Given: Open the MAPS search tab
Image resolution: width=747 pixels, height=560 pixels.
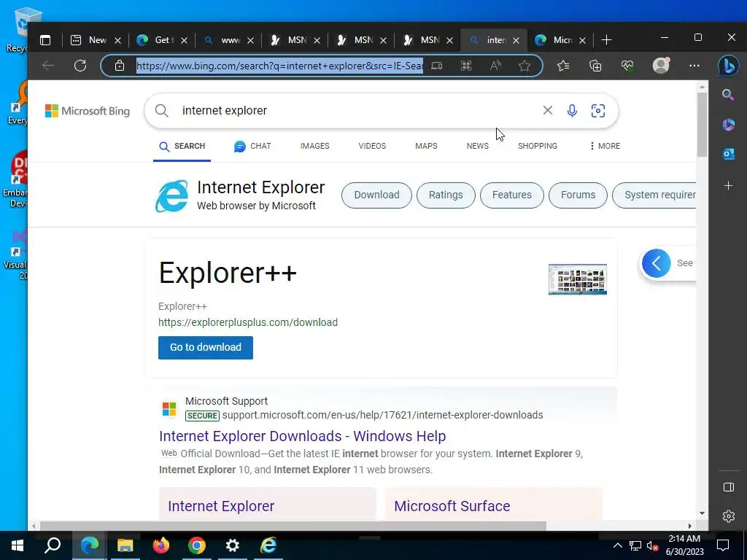Looking at the screenshot, I should click(426, 146).
